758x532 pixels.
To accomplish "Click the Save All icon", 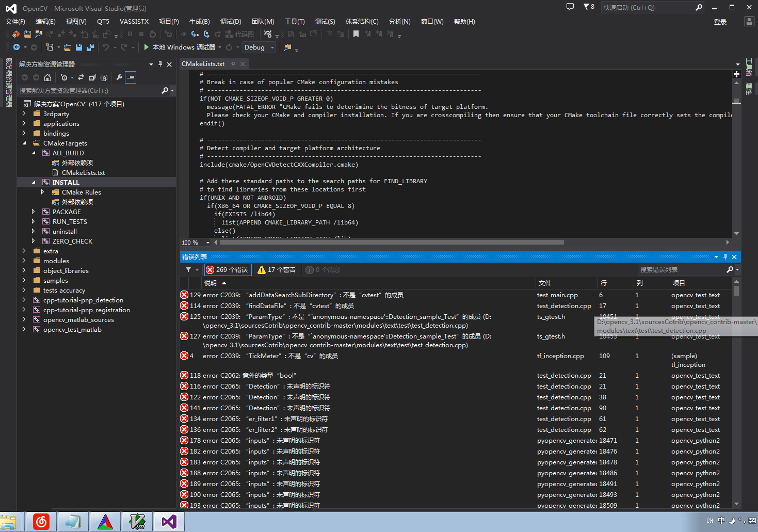I will pos(90,47).
